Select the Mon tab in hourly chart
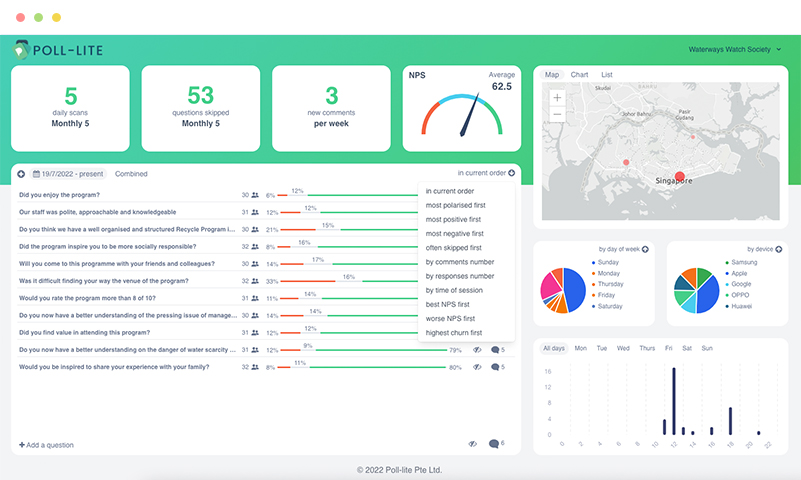Image resolution: width=801 pixels, height=480 pixels. pyautogui.click(x=580, y=348)
